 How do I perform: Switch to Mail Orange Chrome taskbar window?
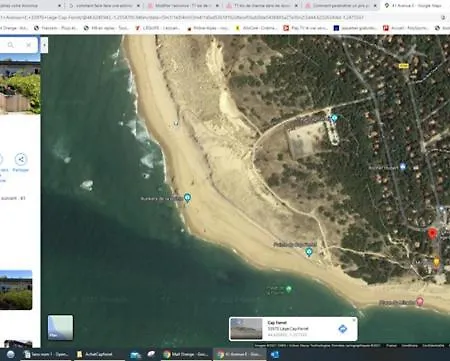click(186, 354)
